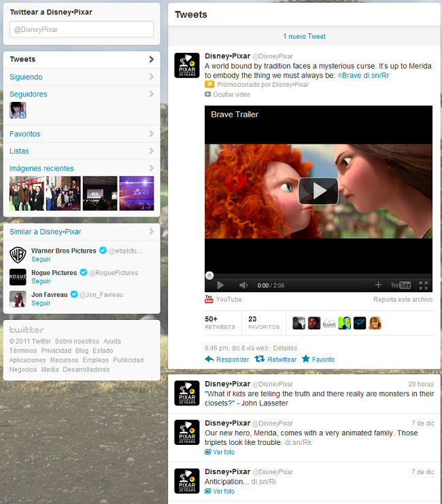The width and height of the screenshot is (442, 504).
Task: Click the large play button on Brave Trailer
Action: 318,191
